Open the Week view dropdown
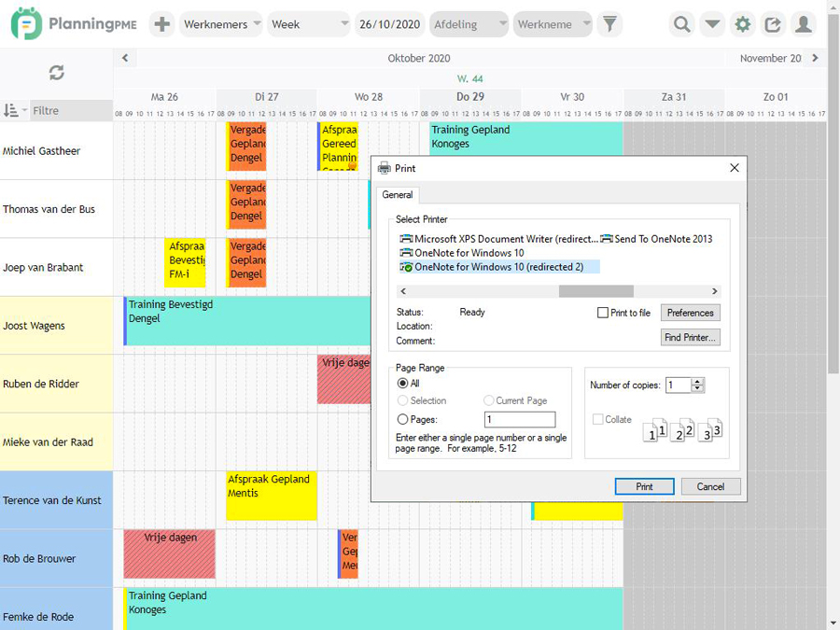 (x=308, y=24)
